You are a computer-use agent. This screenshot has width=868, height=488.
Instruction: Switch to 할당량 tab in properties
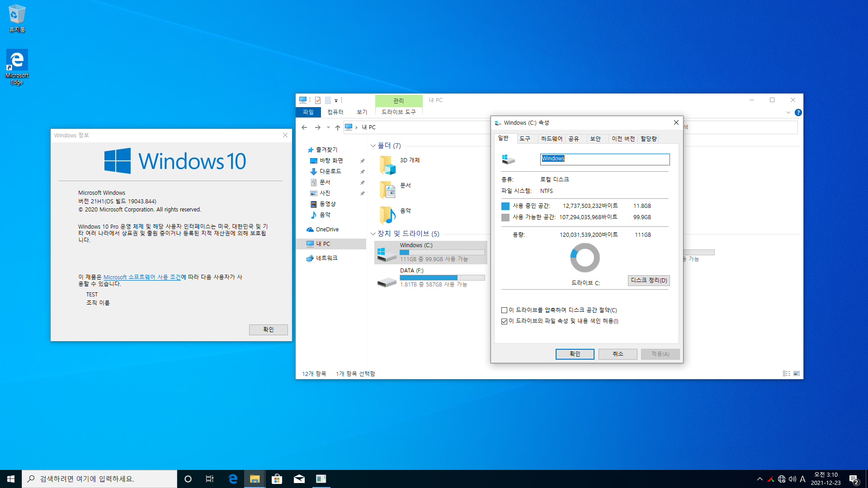[648, 139]
